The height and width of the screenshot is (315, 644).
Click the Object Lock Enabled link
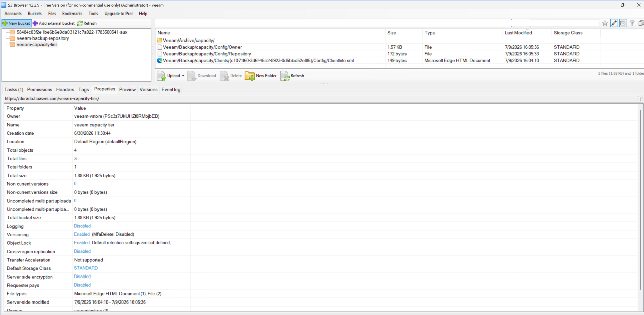click(x=82, y=243)
